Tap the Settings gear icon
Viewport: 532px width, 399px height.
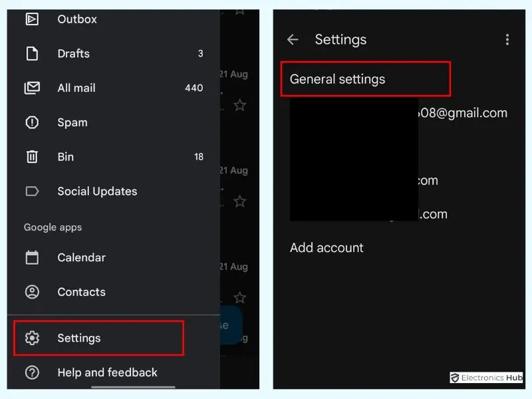coord(32,338)
